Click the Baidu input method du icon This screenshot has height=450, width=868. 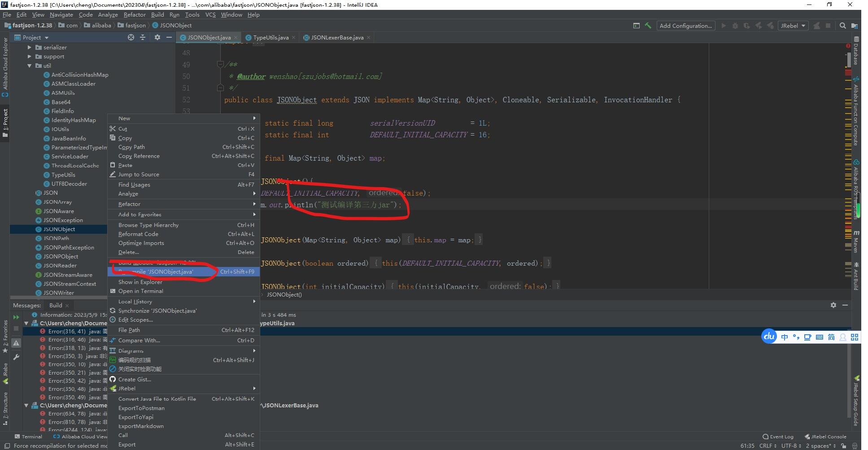click(x=769, y=336)
